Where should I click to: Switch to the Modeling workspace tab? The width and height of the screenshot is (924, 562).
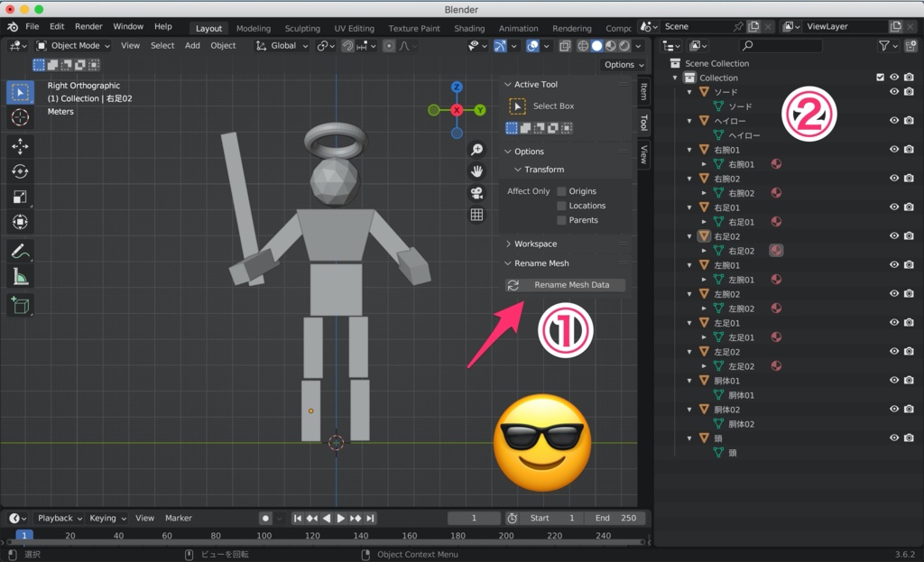[253, 28]
